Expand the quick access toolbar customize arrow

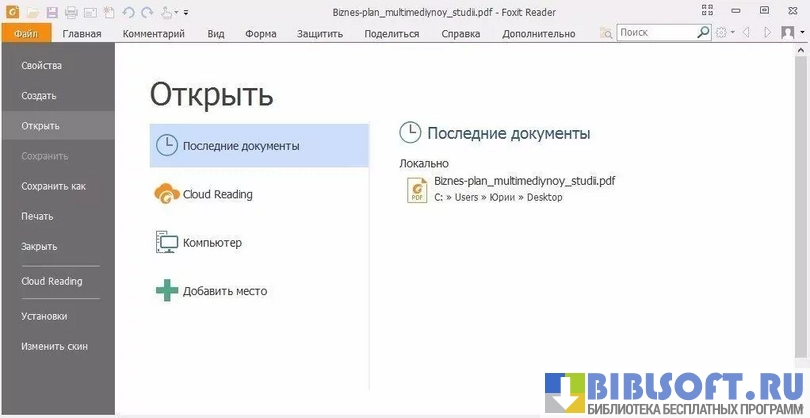coord(186,13)
